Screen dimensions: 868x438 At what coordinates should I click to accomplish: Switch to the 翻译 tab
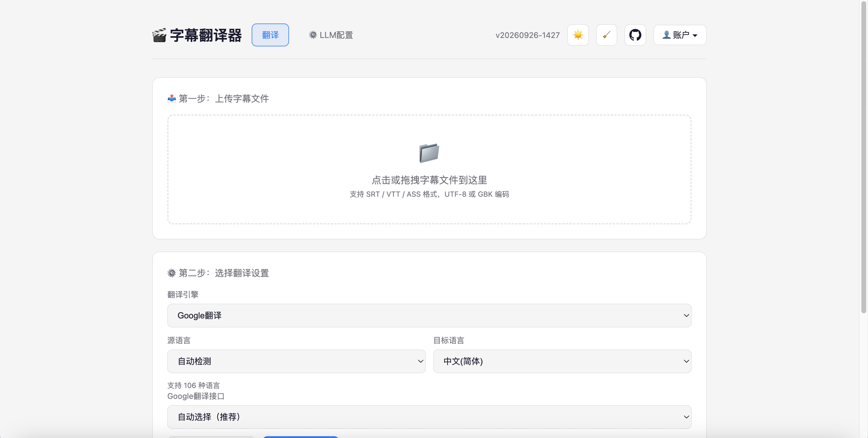coord(270,35)
